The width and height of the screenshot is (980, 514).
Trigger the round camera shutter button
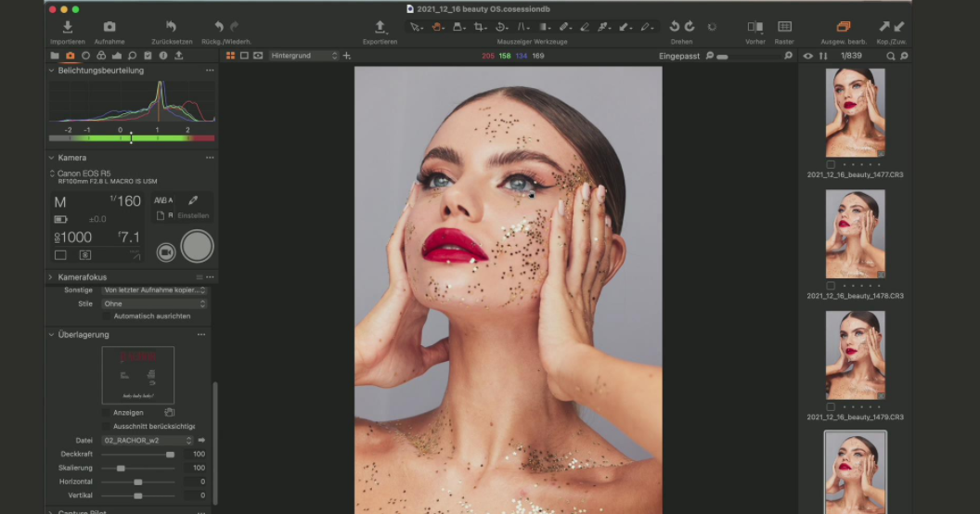coord(197,246)
